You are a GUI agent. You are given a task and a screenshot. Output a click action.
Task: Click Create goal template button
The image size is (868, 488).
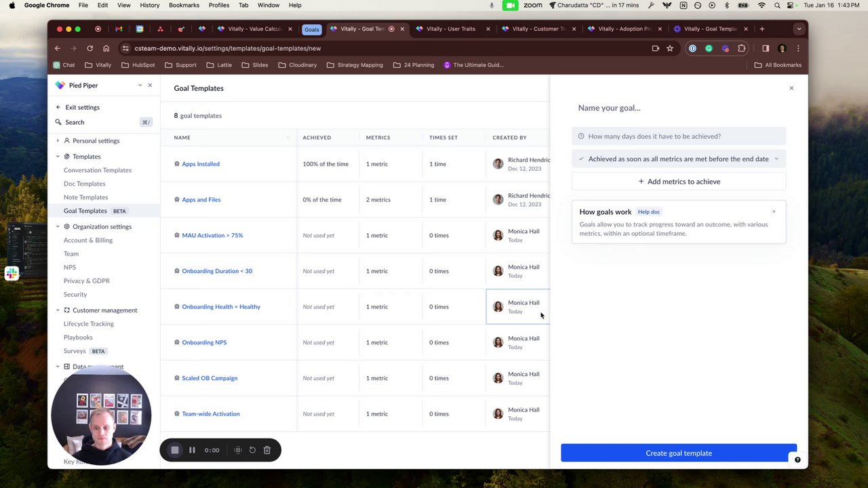point(679,453)
